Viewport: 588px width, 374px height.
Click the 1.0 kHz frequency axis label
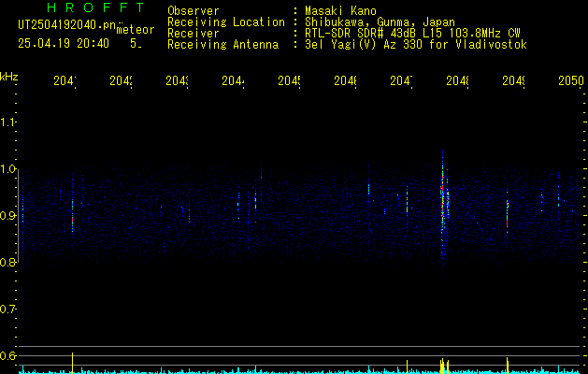pyautogui.click(x=7, y=169)
